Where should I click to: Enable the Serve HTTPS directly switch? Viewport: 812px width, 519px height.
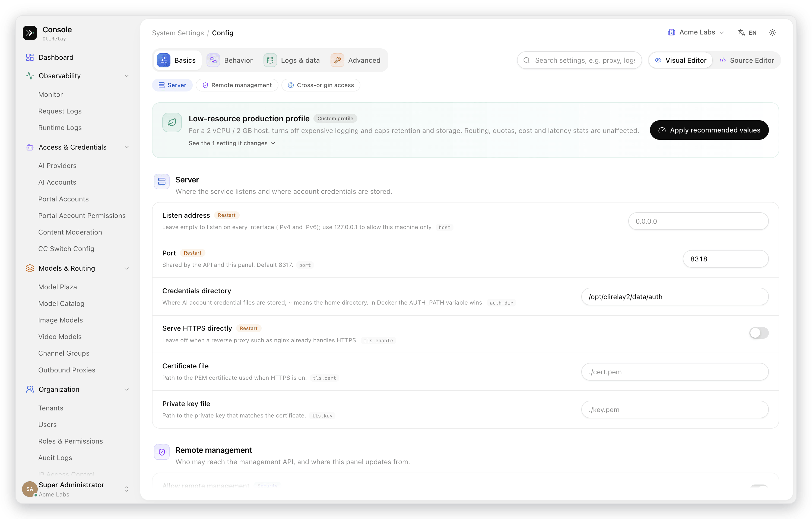(x=759, y=333)
